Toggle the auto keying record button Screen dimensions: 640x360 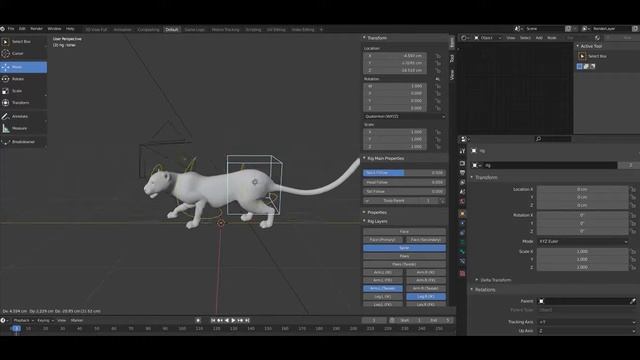tap(198, 320)
